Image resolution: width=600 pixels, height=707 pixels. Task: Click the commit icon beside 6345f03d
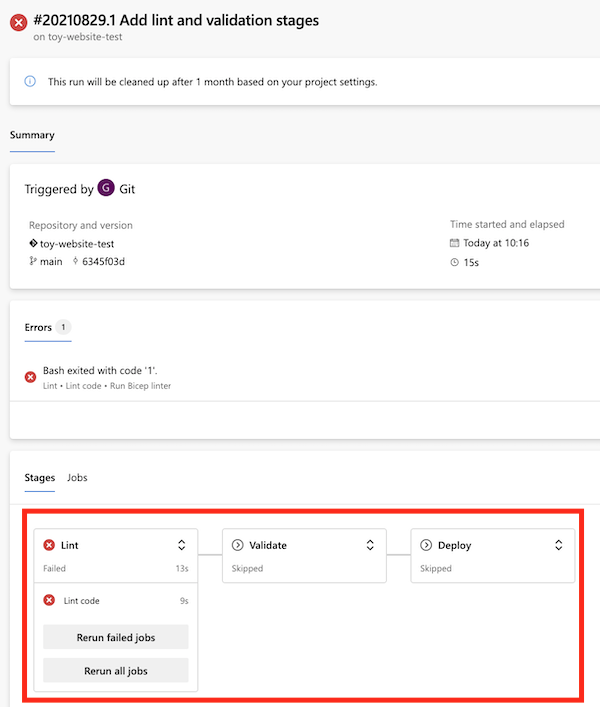[x=75, y=261]
